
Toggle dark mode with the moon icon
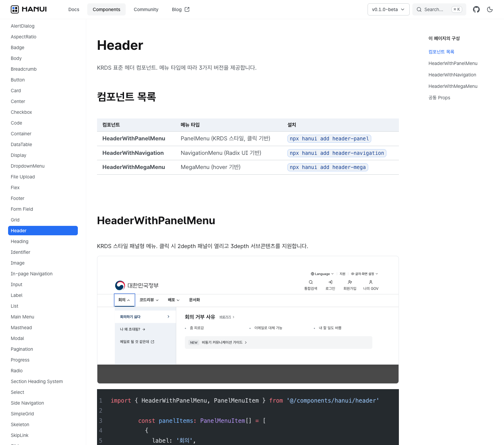(x=490, y=9)
